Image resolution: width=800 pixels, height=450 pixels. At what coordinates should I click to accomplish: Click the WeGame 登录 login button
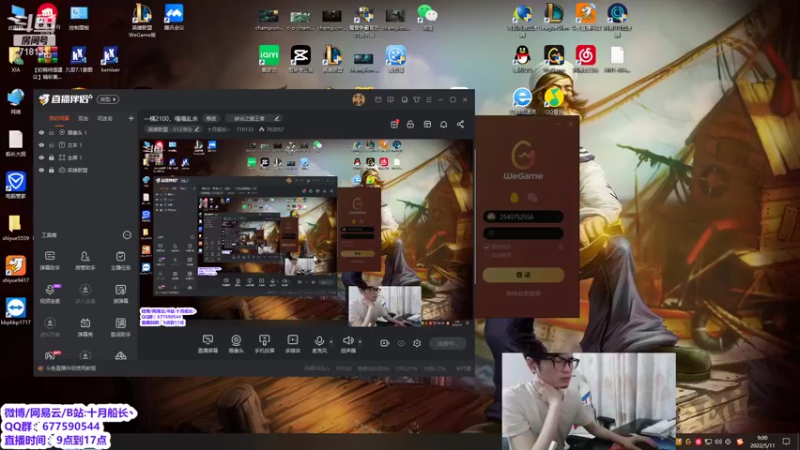523,275
